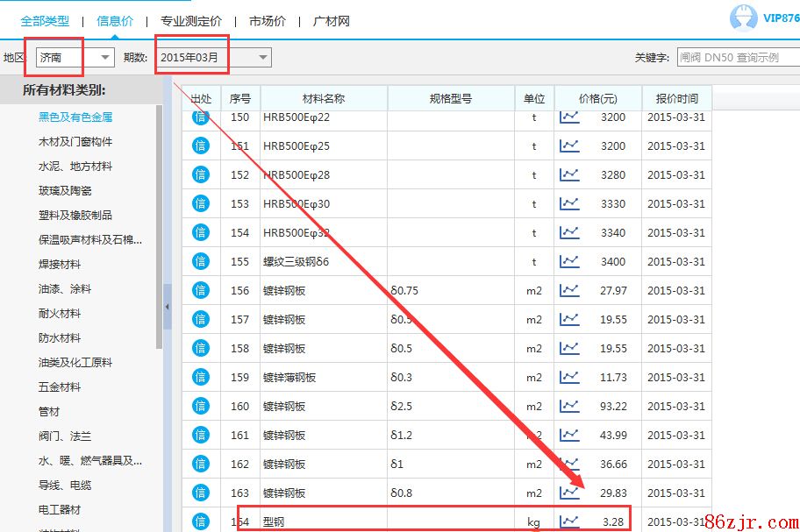Click the 信 source icon in row 156

click(x=201, y=290)
